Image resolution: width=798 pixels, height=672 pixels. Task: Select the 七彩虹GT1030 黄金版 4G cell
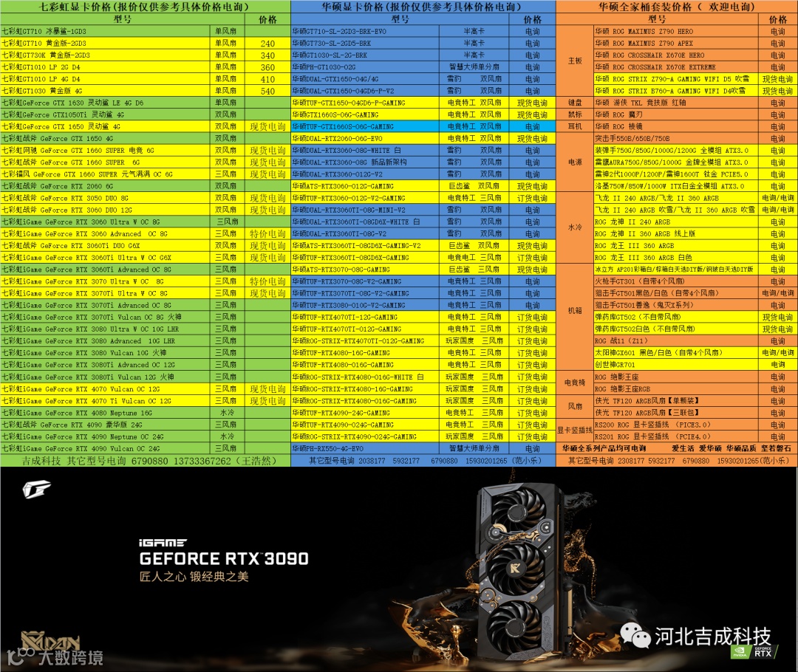(x=106, y=91)
